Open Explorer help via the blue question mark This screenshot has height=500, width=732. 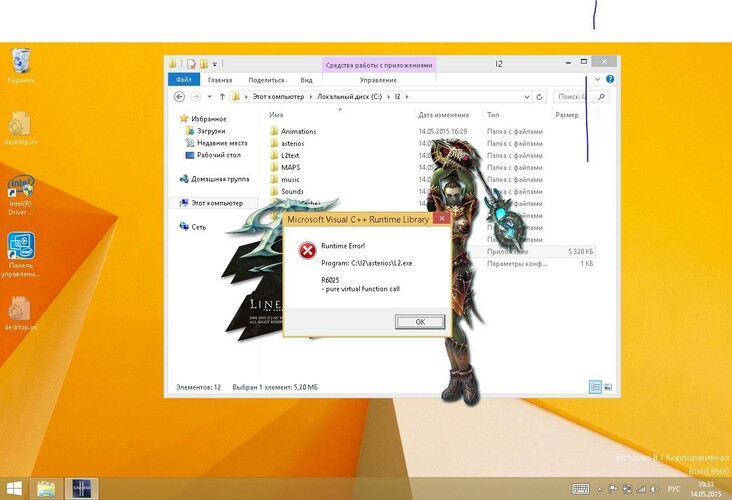tap(610, 79)
